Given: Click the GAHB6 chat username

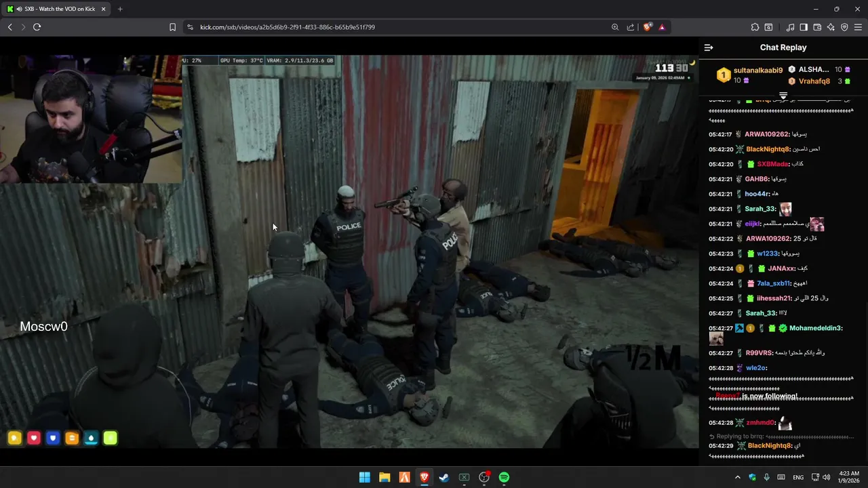Looking at the screenshot, I should coord(757,179).
